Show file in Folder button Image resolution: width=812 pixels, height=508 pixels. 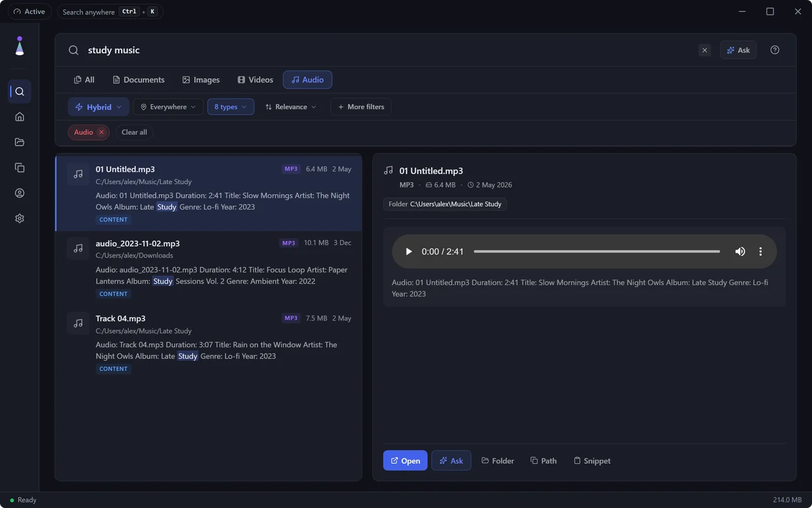[x=498, y=460]
